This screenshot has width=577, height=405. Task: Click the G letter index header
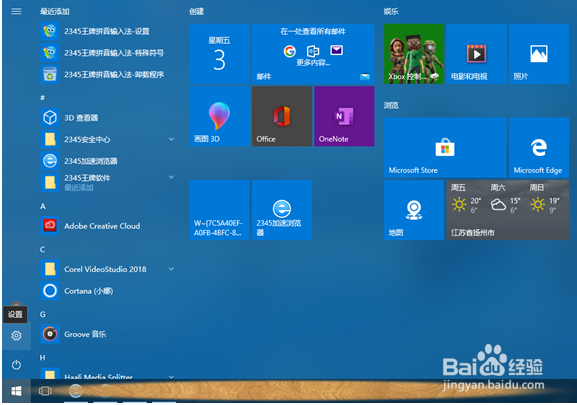[43, 315]
